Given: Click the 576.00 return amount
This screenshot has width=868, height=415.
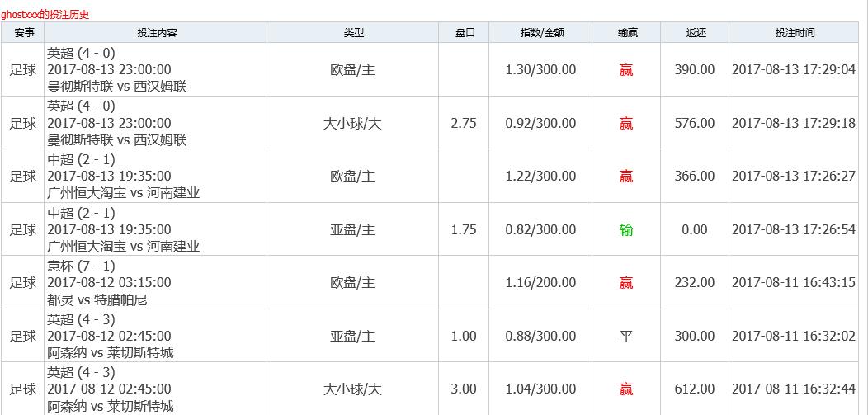Looking at the screenshot, I should click(x=694, y=124).
